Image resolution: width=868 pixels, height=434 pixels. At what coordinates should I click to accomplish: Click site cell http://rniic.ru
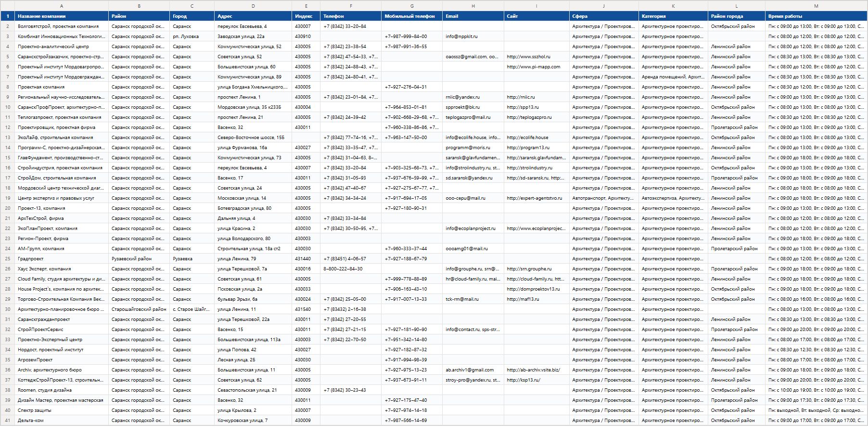(536, 97)
